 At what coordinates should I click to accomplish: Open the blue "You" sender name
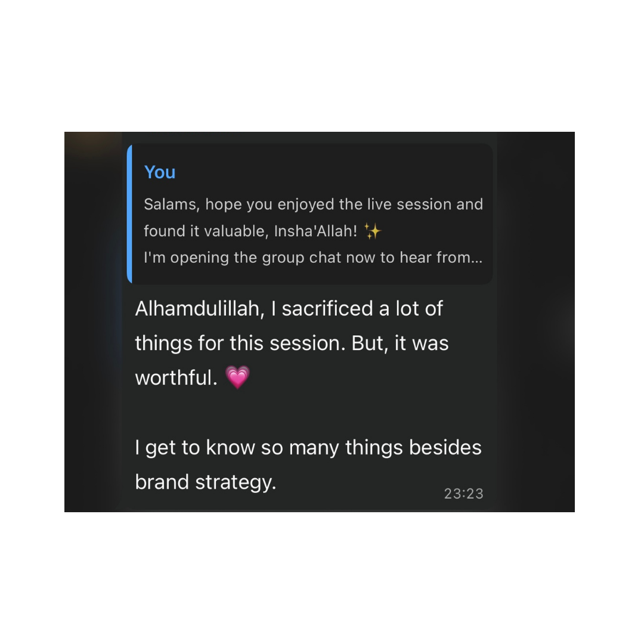(x=160, y=172)
